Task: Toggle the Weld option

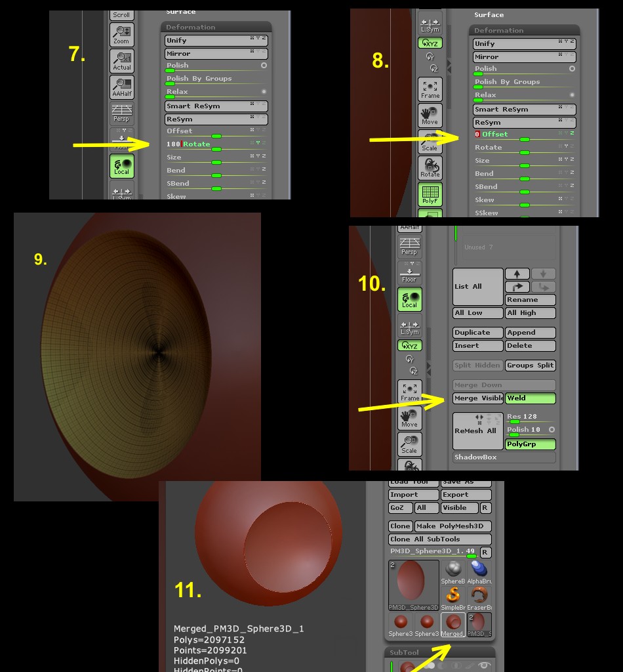Action: click(x=531, y=398)
